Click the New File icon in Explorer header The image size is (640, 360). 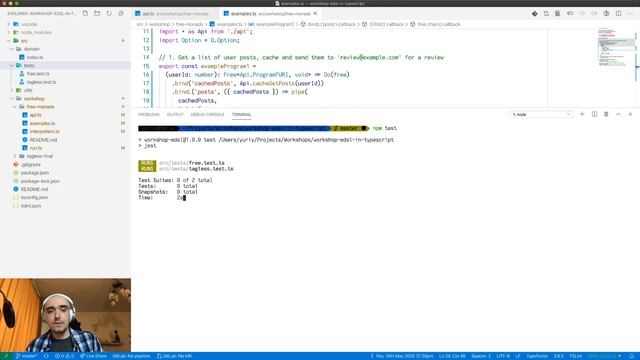tap(85, 13)
